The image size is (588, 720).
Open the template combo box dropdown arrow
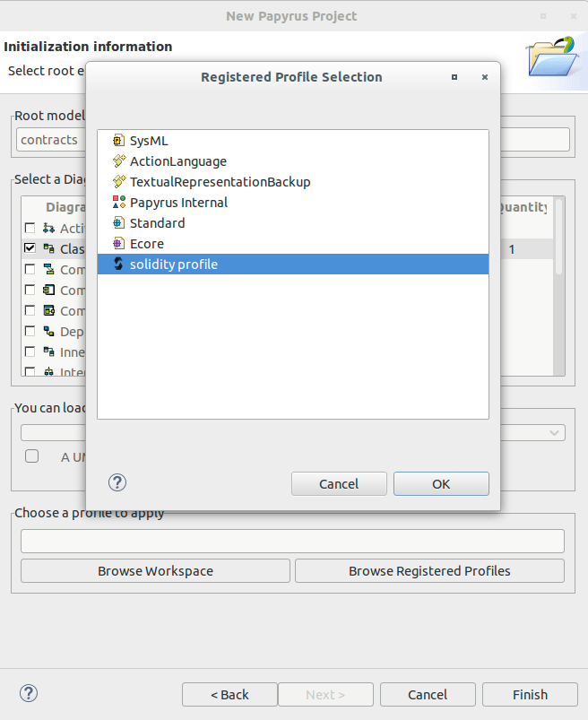tap(554, 432)
